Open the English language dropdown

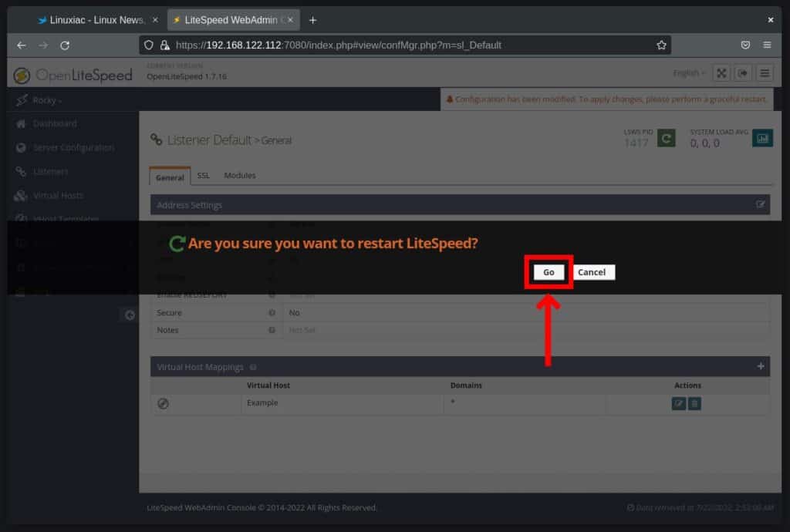pyautogui.click(x=689, y=73)
